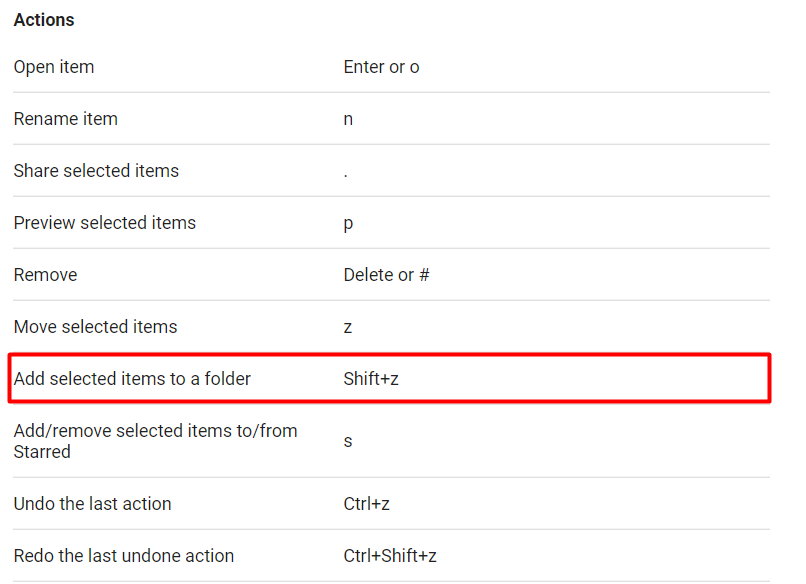Select the Open item row label
The height and width of the screenshot is (584, 806).
pos(54,67)
